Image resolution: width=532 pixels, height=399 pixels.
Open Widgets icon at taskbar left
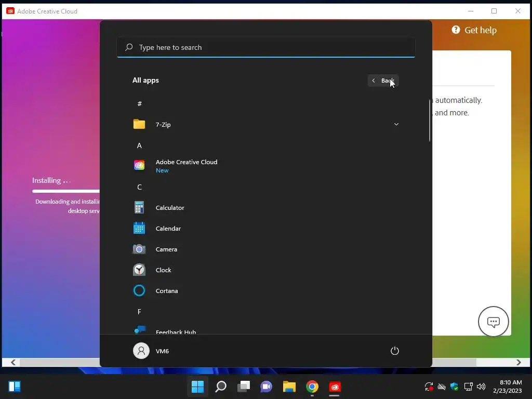(x=15, y=386)
